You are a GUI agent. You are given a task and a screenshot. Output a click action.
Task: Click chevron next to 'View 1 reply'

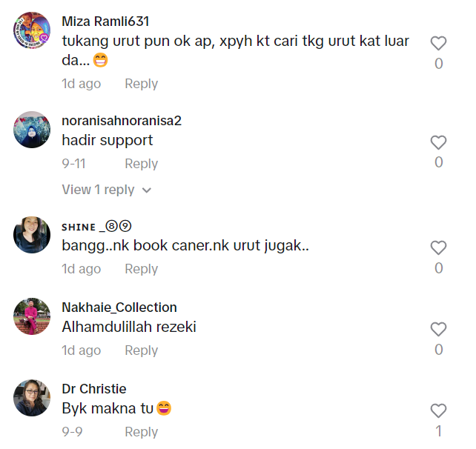147,190
